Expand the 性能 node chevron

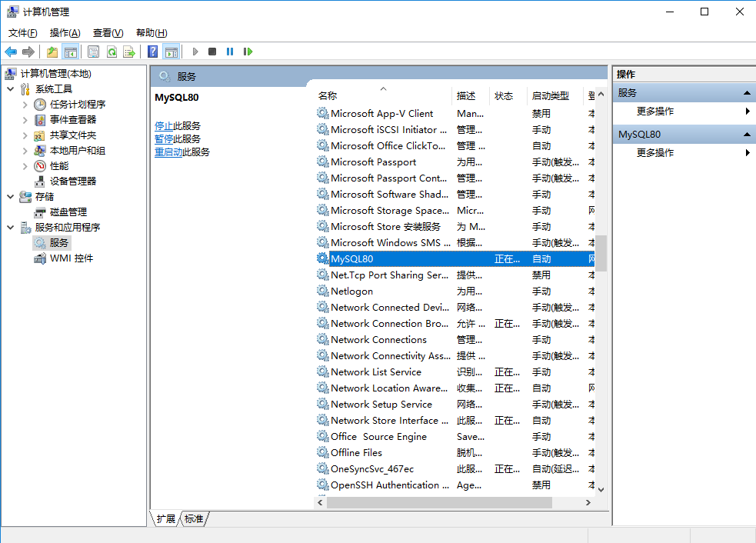pos(25,166)
